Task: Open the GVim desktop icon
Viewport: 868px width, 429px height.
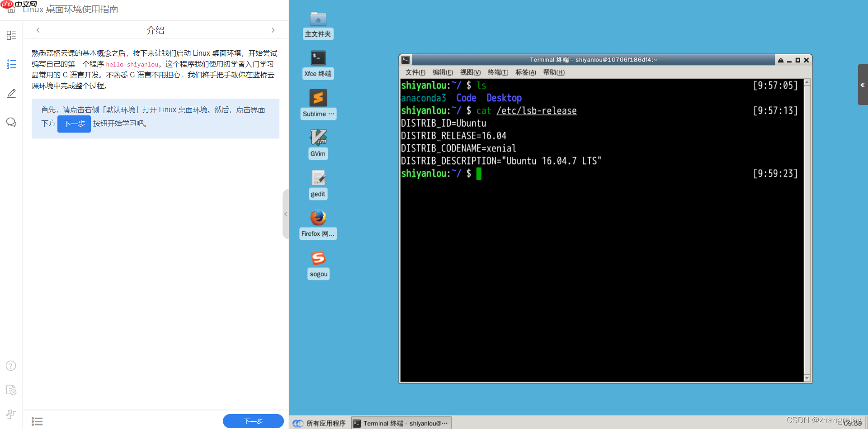Action: (x=318, y=138)
